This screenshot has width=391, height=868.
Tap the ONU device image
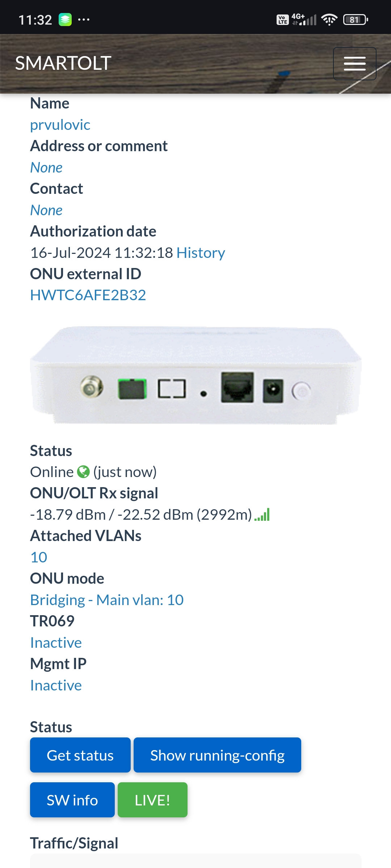coord(195,375)
